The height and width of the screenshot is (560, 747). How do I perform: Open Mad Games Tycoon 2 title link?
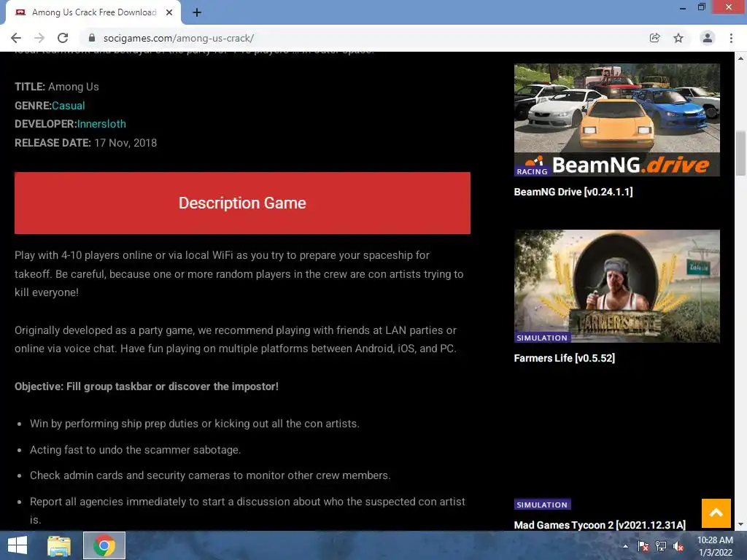tap(600, 525)
